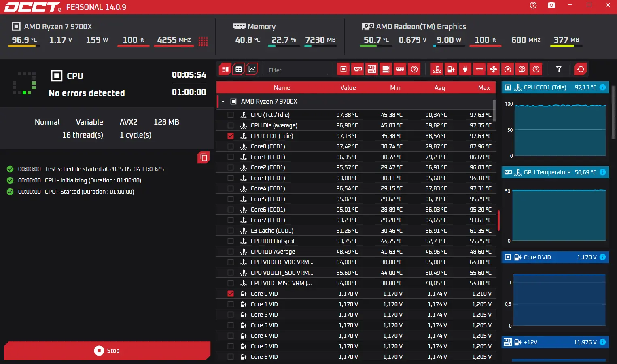Toggle the voltage sensor filter icon

[451, 69]
